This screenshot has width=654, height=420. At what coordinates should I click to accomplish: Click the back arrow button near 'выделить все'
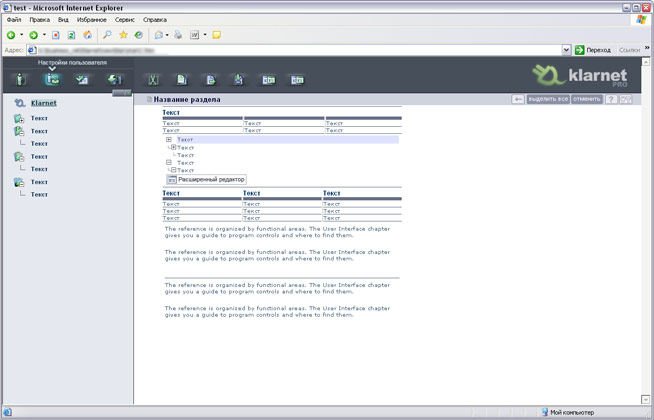(518, 100)
